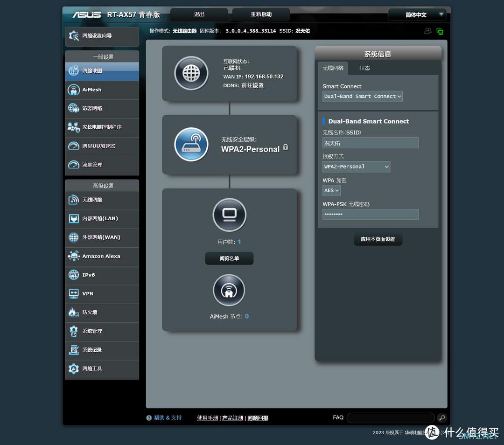Click the 无线名称(SSID) input field
This screenshot has height=445, width=504.
tap(371, 143)
